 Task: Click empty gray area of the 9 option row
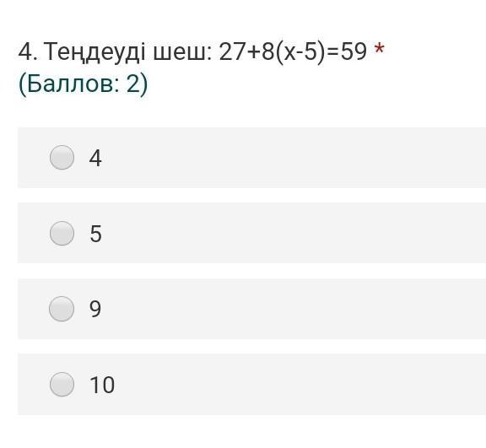tap(279, 309)
